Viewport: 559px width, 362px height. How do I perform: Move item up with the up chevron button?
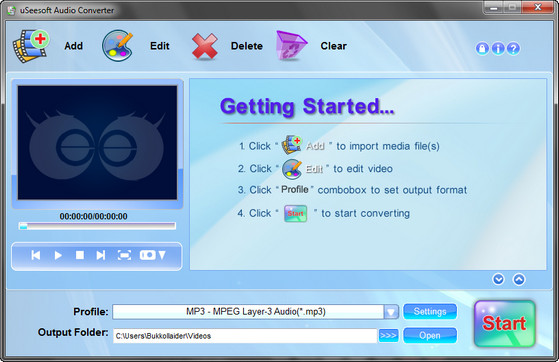(519, 279)
